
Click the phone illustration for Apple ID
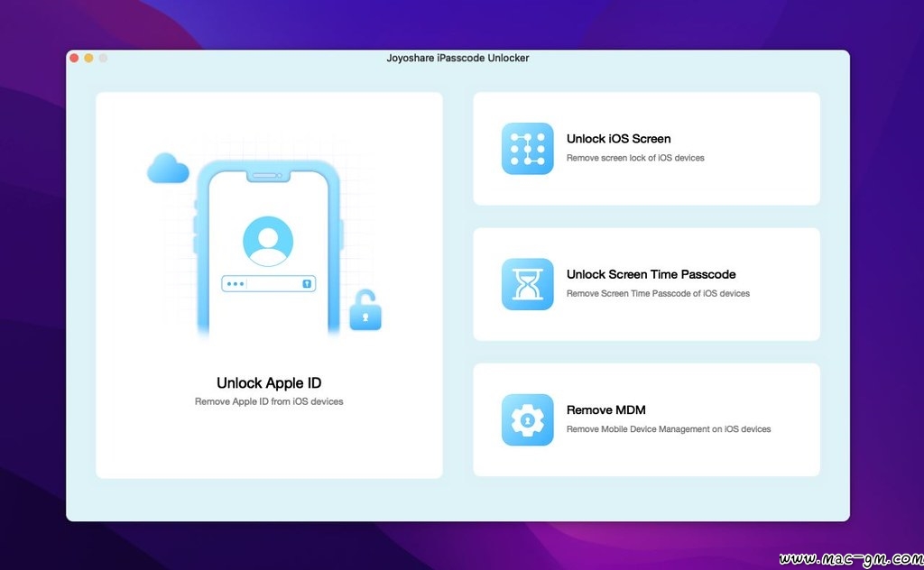tap(269, 249)
